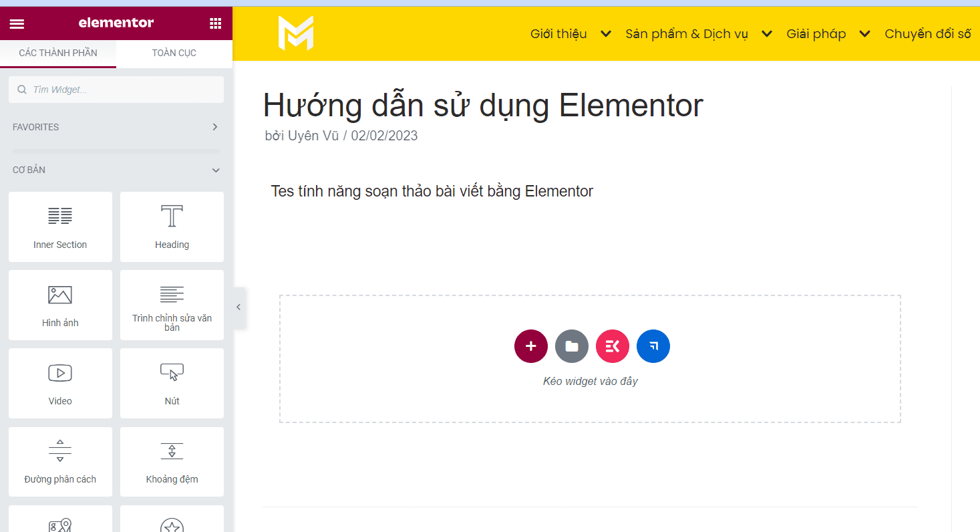Pick the Trình chỉnh sửa văn bản widget

(x=172, y=305)
